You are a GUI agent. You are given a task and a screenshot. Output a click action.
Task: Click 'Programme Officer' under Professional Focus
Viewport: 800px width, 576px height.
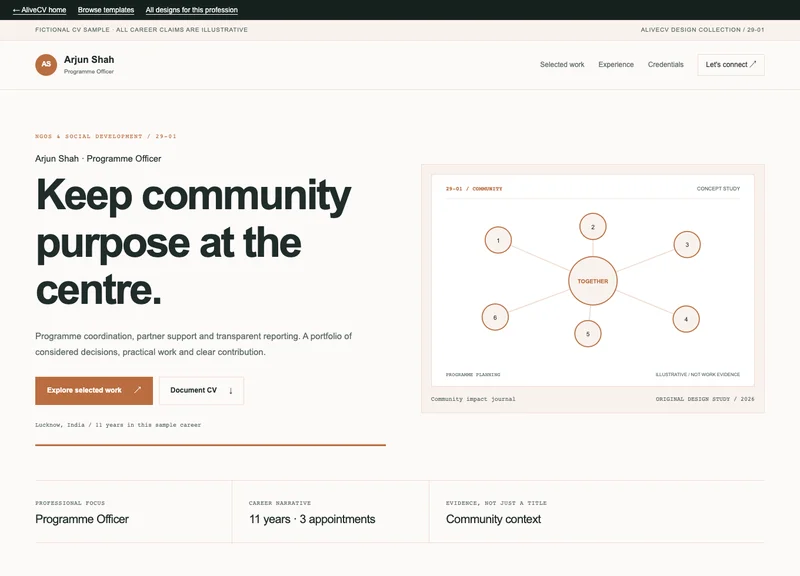pos(82,519)
